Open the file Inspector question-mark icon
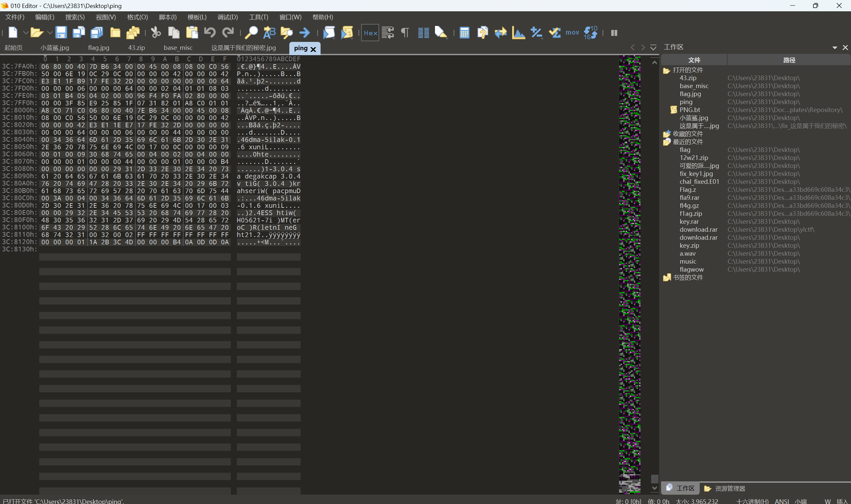This screenshot has height=504, width=851. (x=483, y=33)
